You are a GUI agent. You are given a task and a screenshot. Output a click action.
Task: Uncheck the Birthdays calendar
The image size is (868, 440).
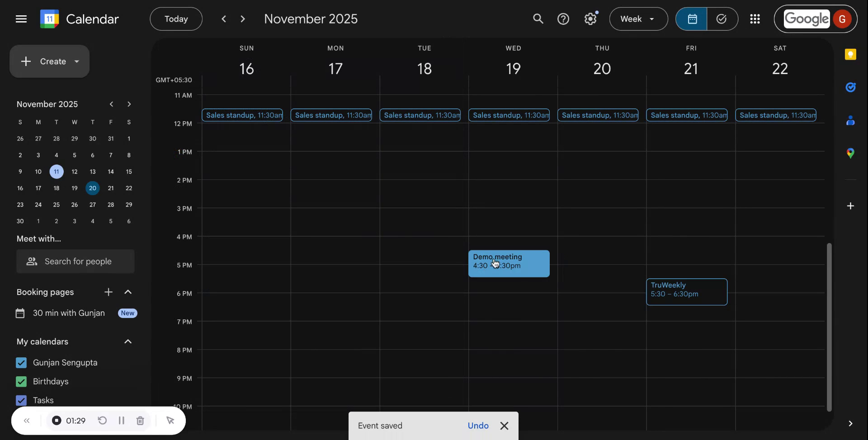21,381
